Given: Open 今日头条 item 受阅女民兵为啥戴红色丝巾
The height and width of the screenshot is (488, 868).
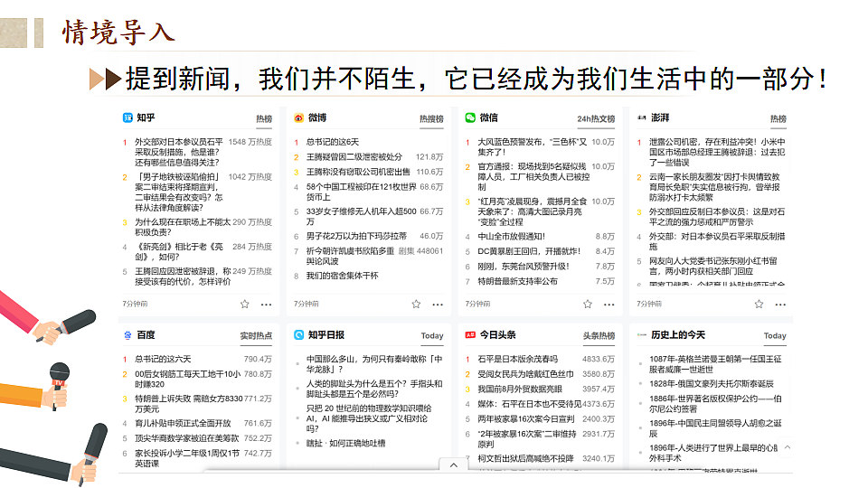Looking at the screenshot, I should pyautogui.click(x=526, y=374).
